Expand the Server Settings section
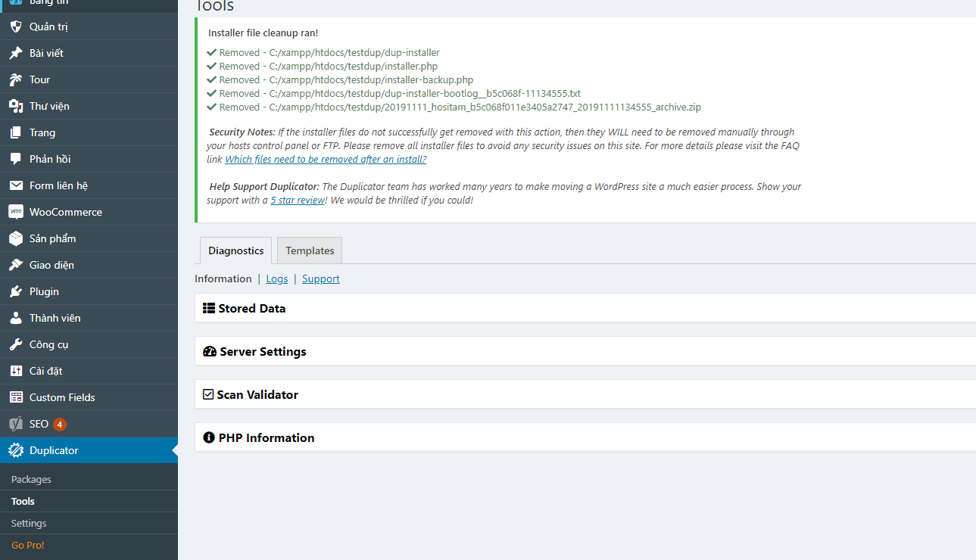 point(262,352)
